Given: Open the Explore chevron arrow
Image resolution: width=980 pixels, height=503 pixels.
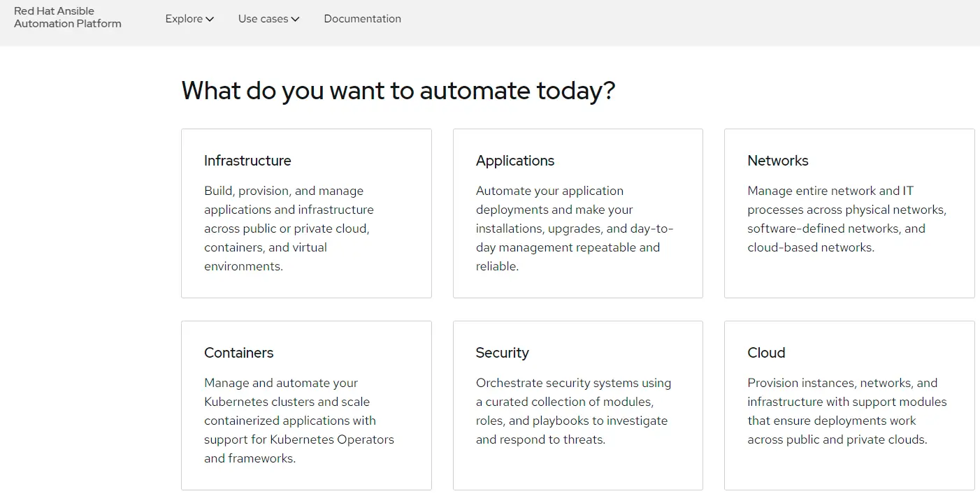Looking at the screenshot, I should (210, 20).
